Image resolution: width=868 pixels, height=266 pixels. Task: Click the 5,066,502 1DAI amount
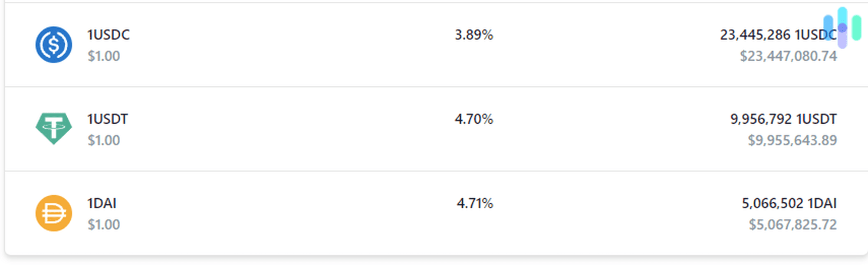tap(789, 203)
